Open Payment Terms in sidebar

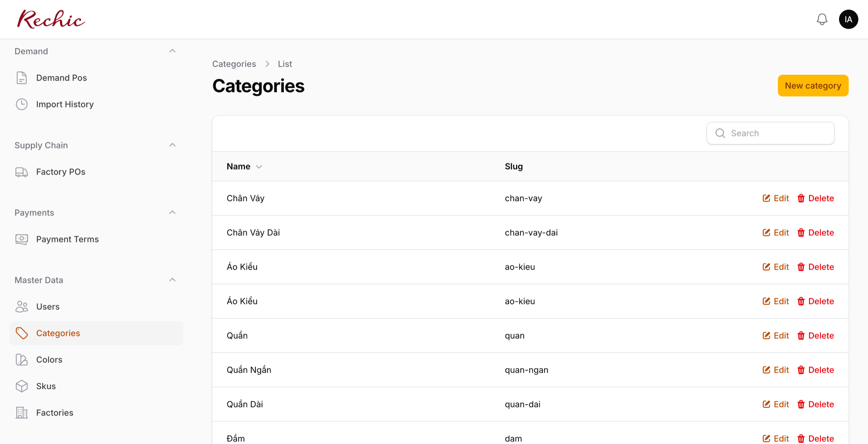click(x=97, y=239)
